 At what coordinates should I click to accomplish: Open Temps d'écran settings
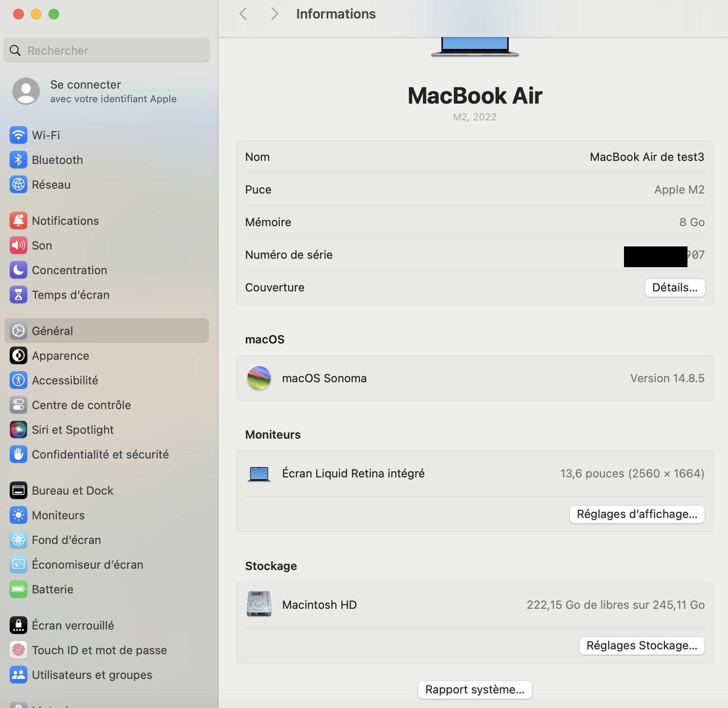71,294
